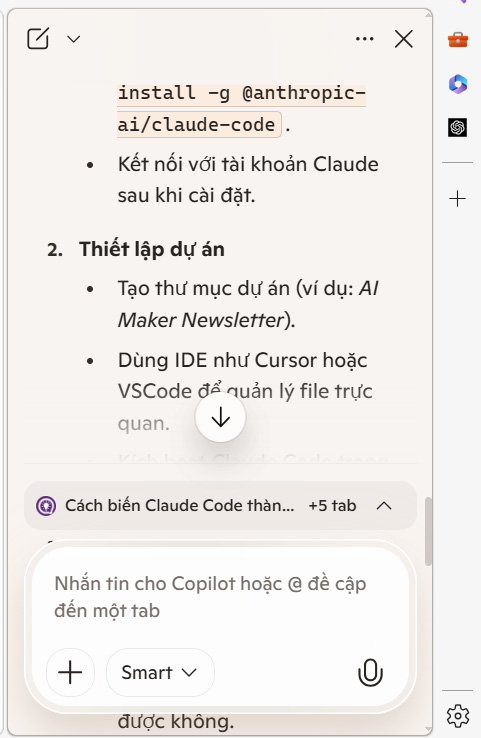The image size is (481, 738).
Task: Open the Smart mode dropdown
Action: coord(160,672)
